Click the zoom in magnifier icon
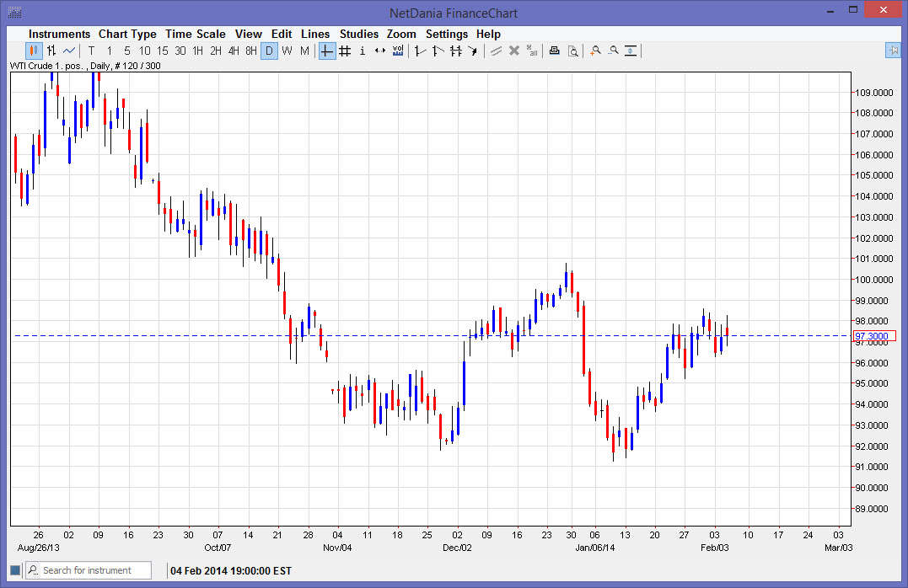 (595, 51)
